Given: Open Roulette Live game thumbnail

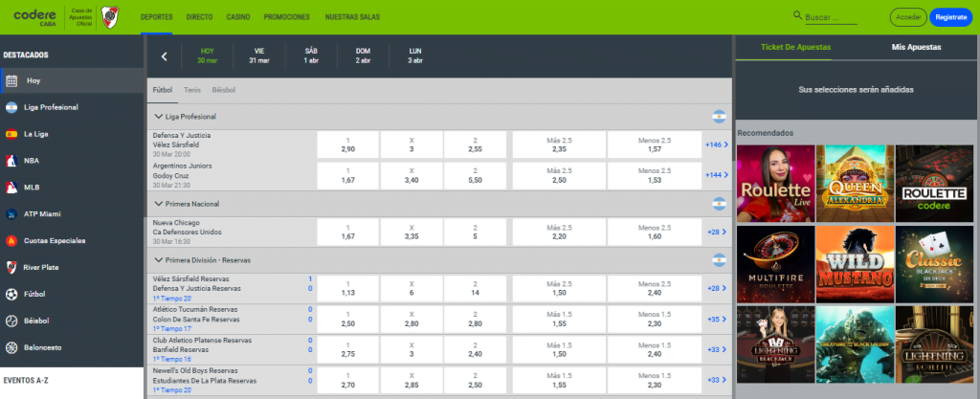Looking at the screenshot, I should point(775,184).
